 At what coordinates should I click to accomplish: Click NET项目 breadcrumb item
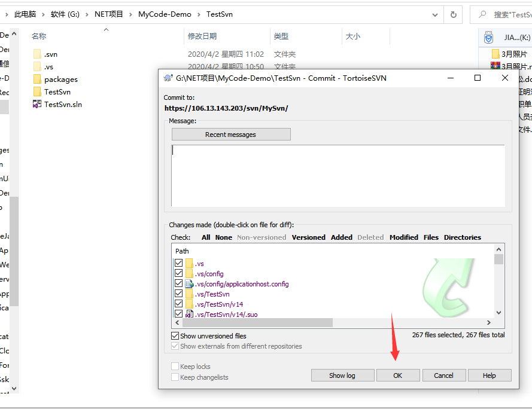(x=108, y=14)
